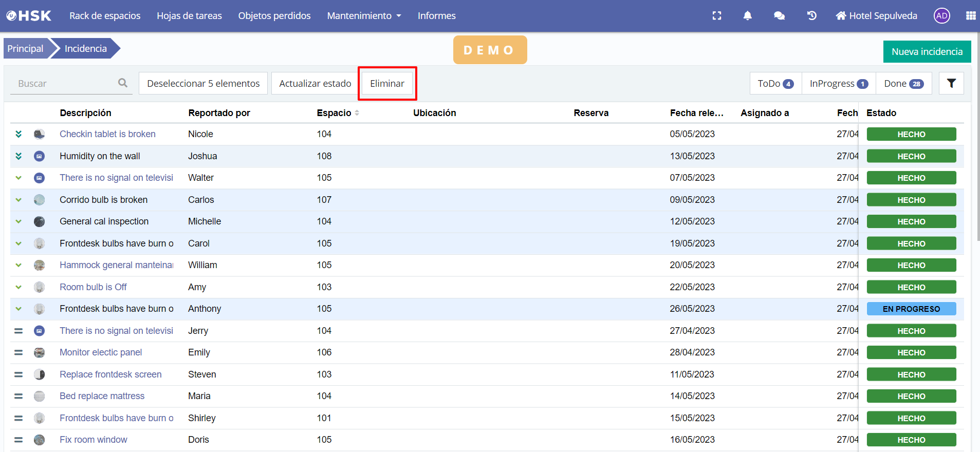980x452 pixels.
Task: Expand the Mantenimiento dropdown menu
Action: click(x=364, y=16)
